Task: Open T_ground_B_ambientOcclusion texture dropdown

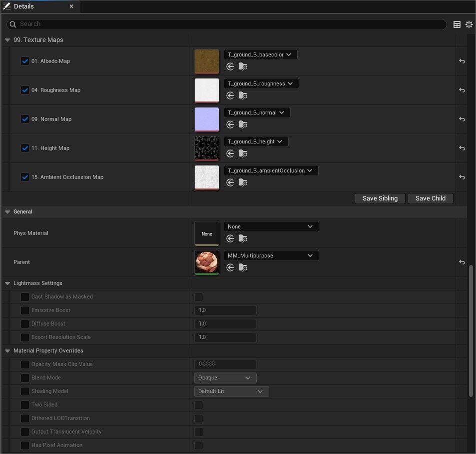Action: pos(271,170)
